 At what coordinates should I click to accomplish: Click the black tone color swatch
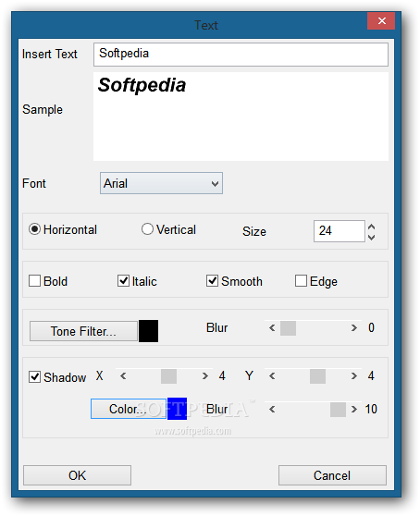(x=148, y=331)
